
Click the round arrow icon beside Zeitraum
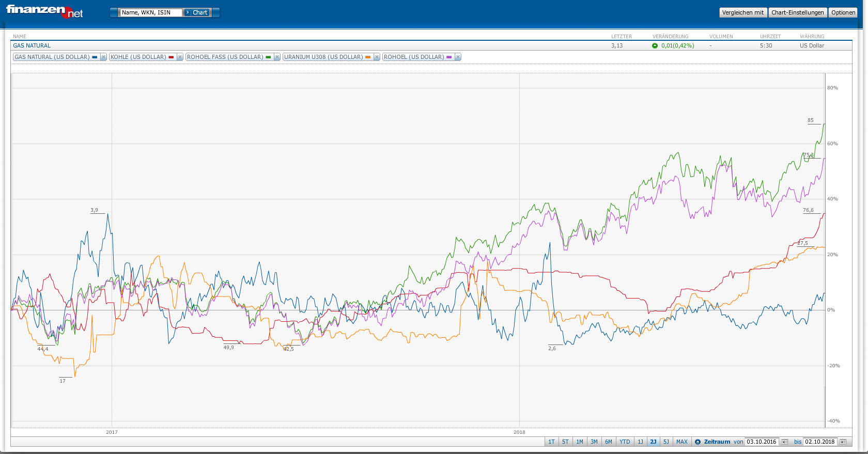tap(698, 442)
